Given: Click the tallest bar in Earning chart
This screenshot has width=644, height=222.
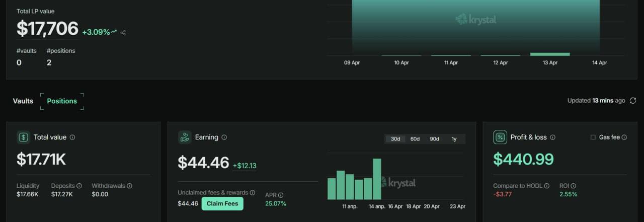Looking at the screenshot, I should tap(377, 179).
